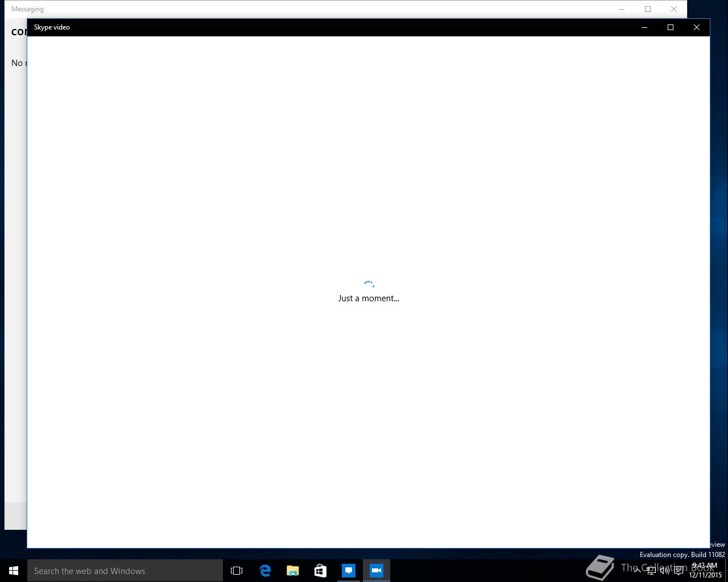Open Task View from the taskbar

pyautogui.click(x=237, y=571)
